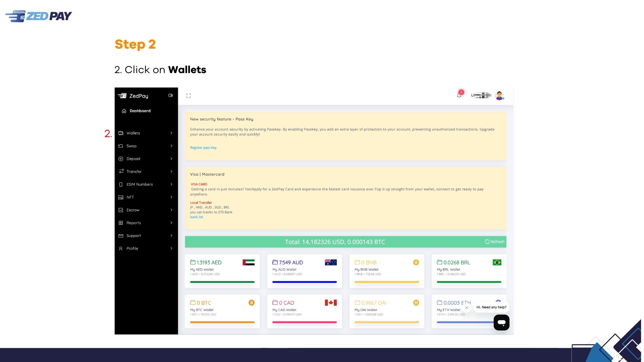Image resolution: width=644 pixels, height=362 pixels.
Task: Click the ESIM Numbers phone icon
Action: 121,184
